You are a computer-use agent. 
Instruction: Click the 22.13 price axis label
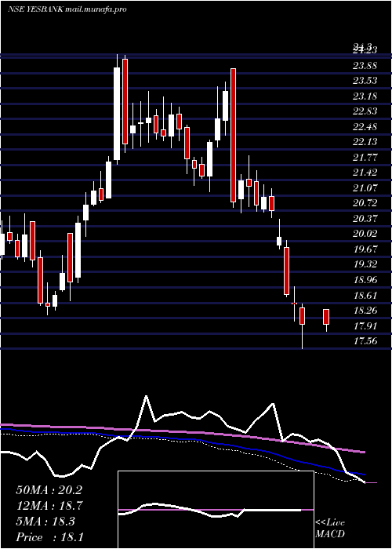[x=365, y=142]
